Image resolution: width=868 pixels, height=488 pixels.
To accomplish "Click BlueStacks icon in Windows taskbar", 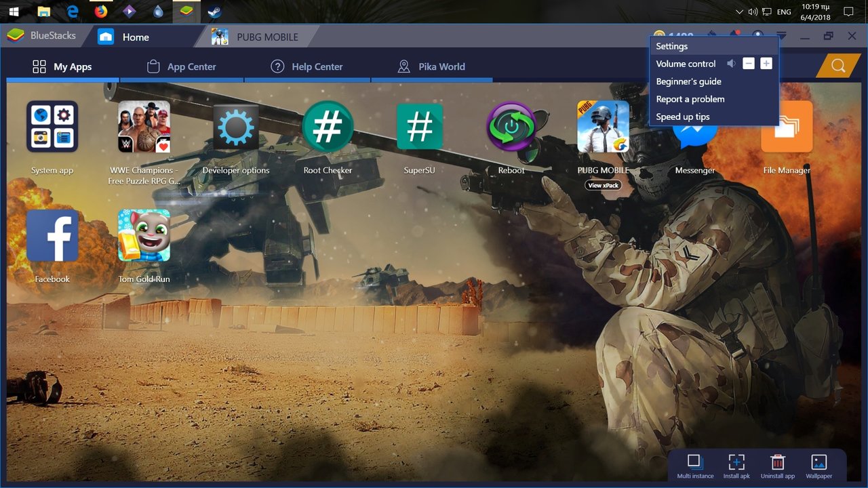I will [x=186, y=12].
